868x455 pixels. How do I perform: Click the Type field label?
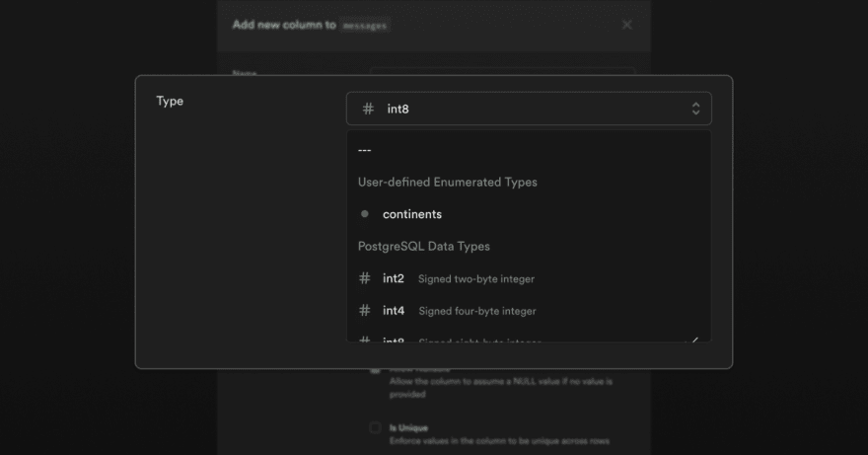(170, 102)
